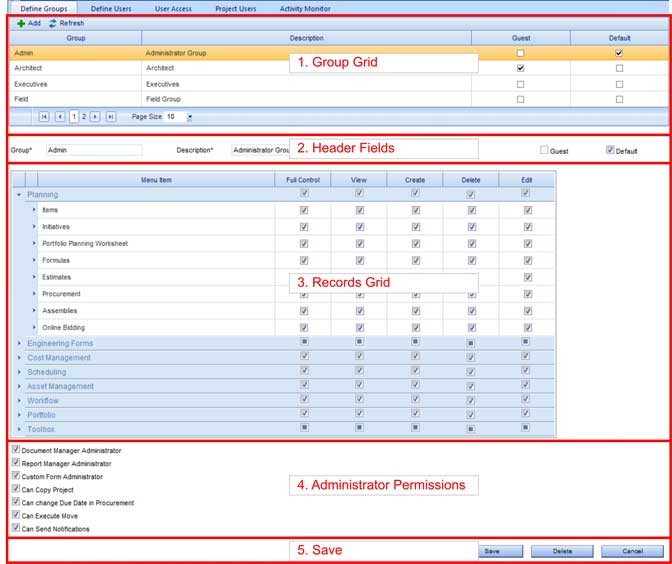Click the Description input field

pyautogui.click(x=261, y=150)
